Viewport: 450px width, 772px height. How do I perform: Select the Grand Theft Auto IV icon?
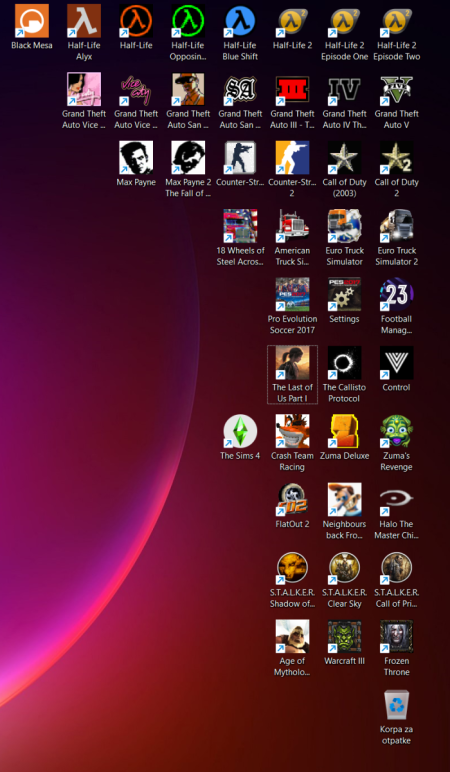click(345, 89)
